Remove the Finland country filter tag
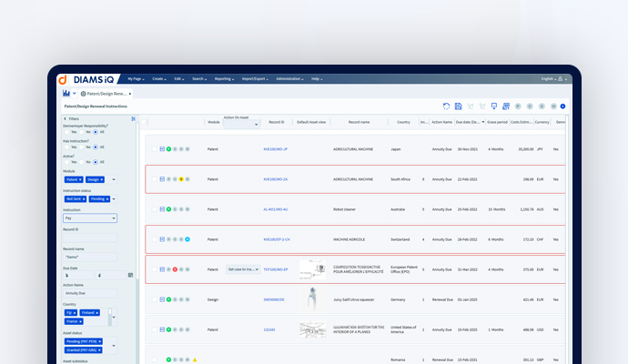The height and width of the screenshot is (364, 628). click(x=96, y=313)
